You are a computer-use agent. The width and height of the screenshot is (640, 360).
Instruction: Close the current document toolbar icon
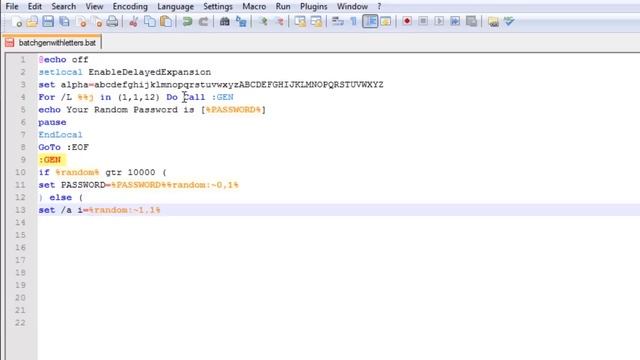(x=82, y=22)
